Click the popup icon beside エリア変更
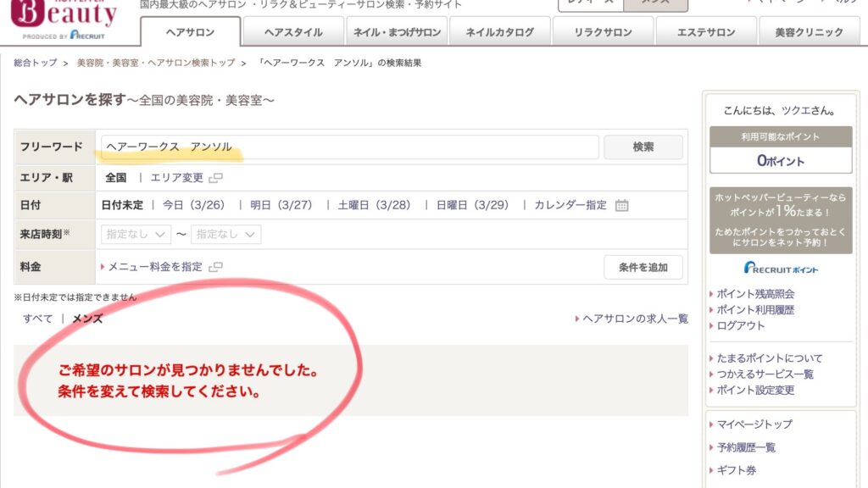 click(x=215, y=178)
